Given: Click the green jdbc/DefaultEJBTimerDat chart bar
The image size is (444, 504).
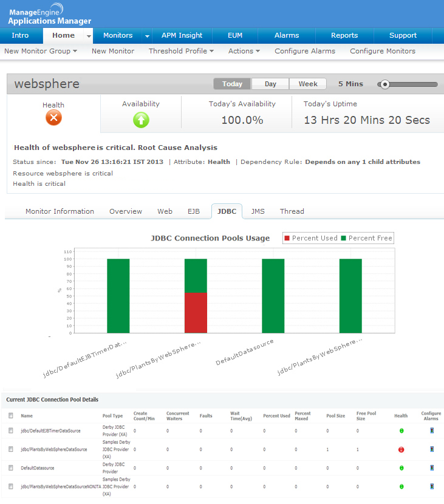Looking at the screenshot, I should click(118, 296).
